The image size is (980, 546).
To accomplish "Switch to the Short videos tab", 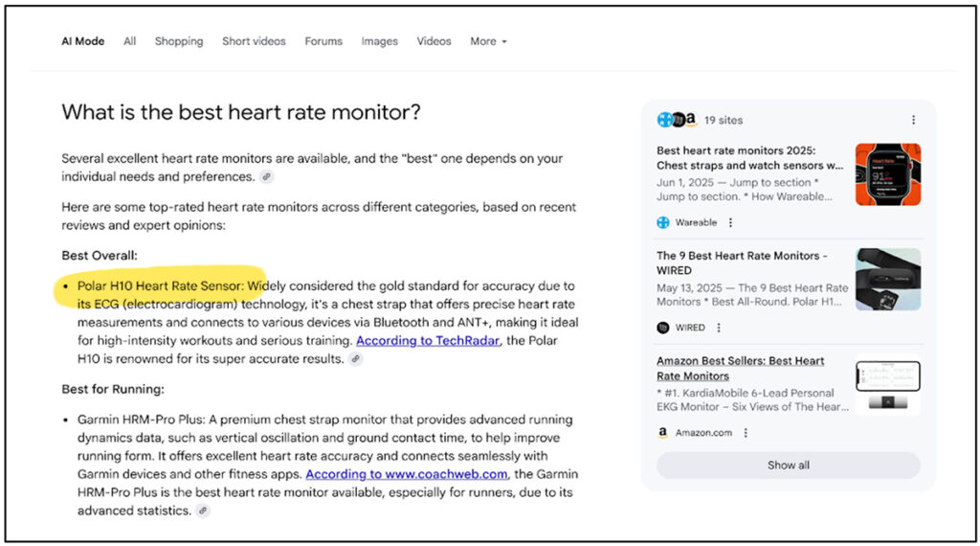I will coord(254,41).
